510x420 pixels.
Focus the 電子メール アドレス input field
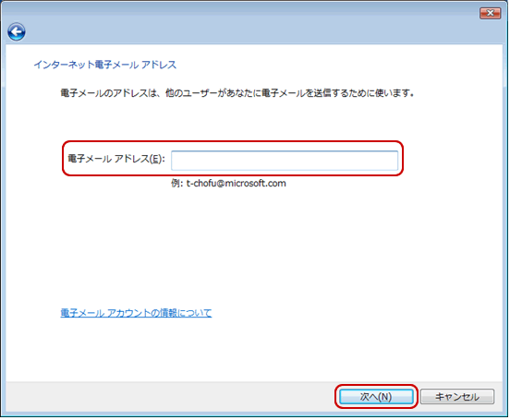[285, 161]
